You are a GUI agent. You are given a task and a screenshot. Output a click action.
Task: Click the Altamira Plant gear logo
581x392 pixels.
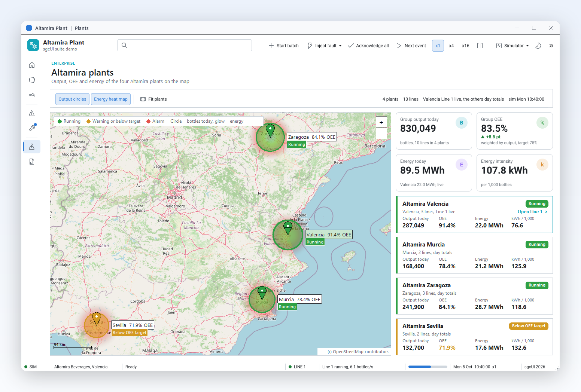point(33,45)
